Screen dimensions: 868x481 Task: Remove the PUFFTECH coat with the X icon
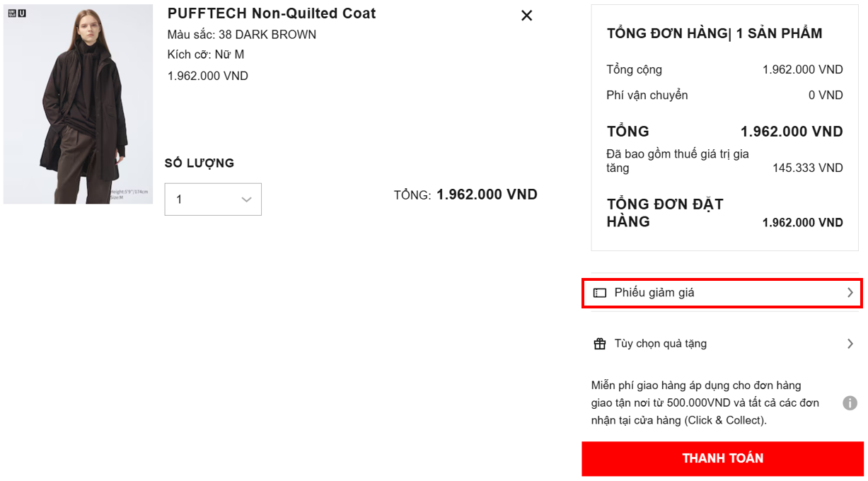(526, 16)
